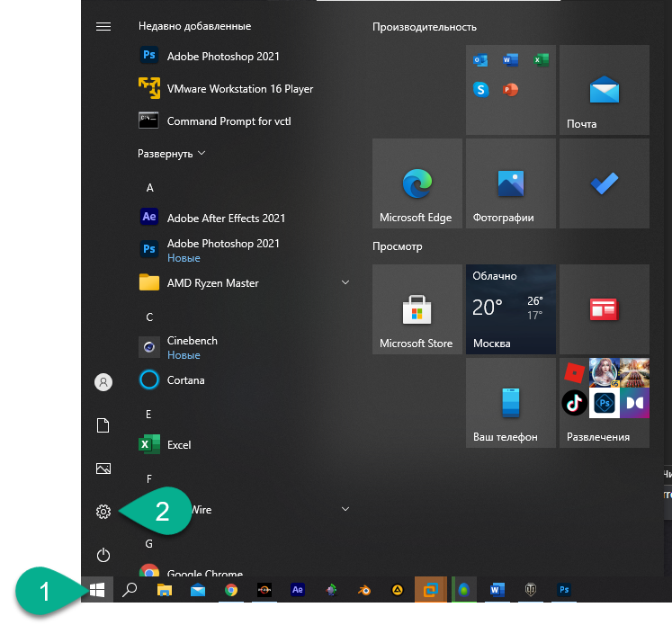
Task: Click the Производительность group header
Action: pyautogui.click(x=425, y=27)
